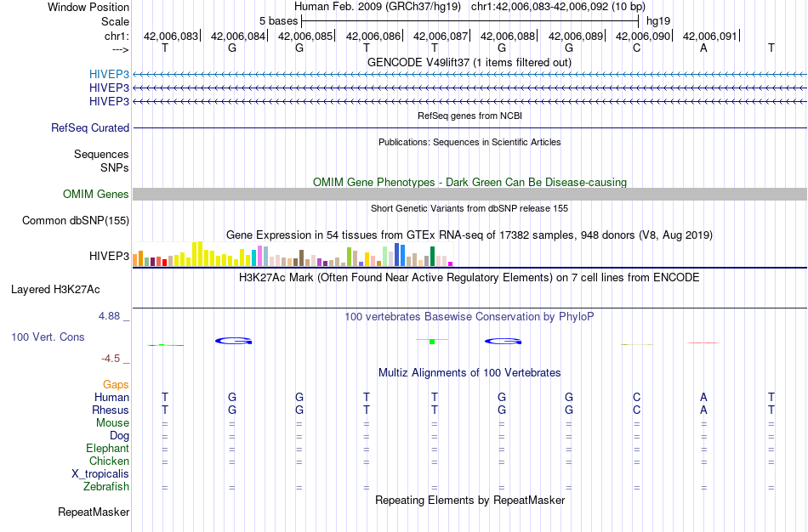Click position label 42,006,089
Image resolution: width=808 pixels, height=532 pixels.
pyautogui.click(x=576, y=36)
